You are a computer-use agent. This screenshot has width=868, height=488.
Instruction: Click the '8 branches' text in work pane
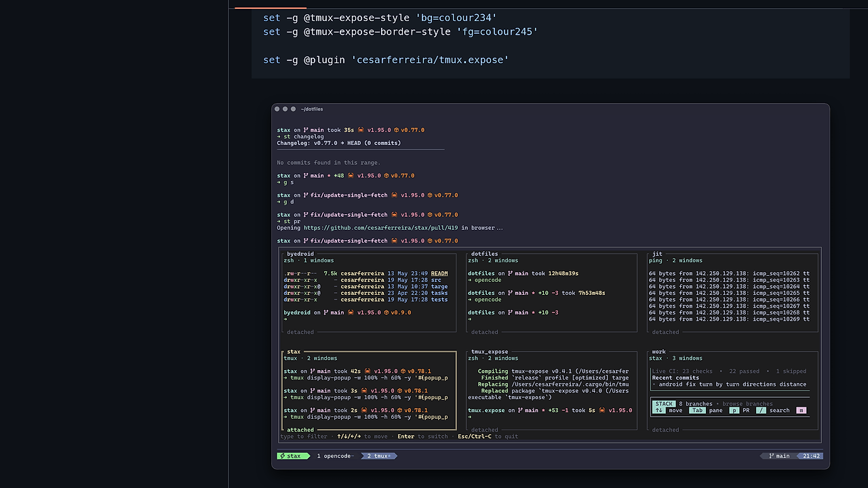pyautogui.click(x=696, y=404)
